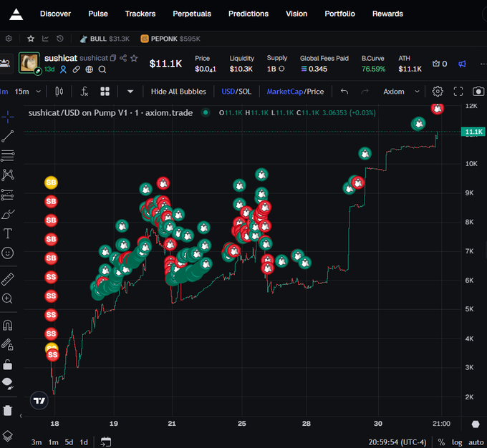Open the candlestick chart type selector
Image resolution: width=487 pixels, height=448 pixels.
pos(59,92)
